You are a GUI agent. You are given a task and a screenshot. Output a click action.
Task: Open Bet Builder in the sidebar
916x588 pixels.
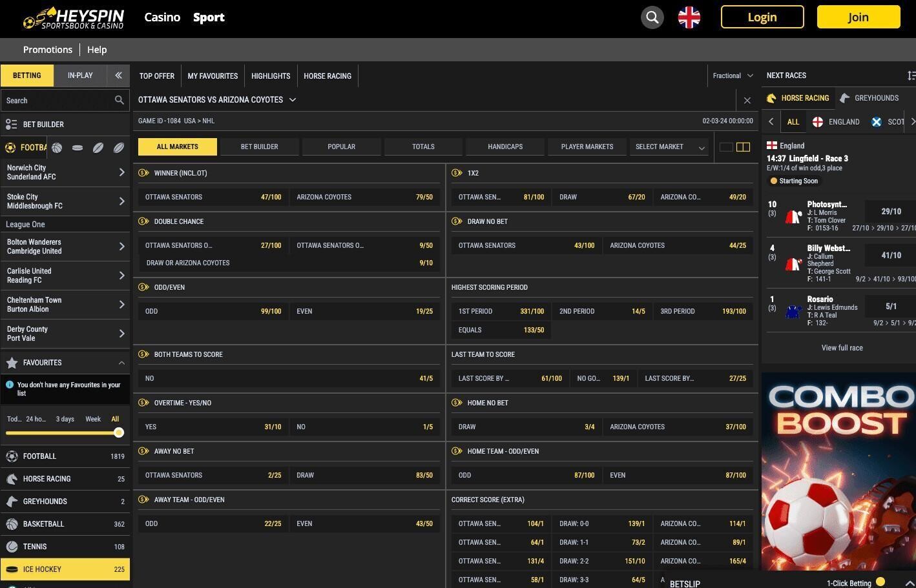tap(65, 125)
